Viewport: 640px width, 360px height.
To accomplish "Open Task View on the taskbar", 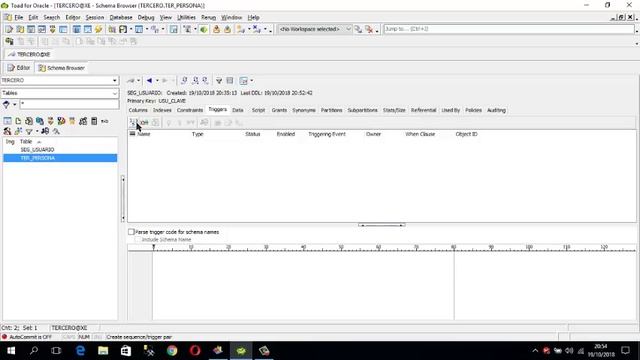I will (x=56, y=351).
